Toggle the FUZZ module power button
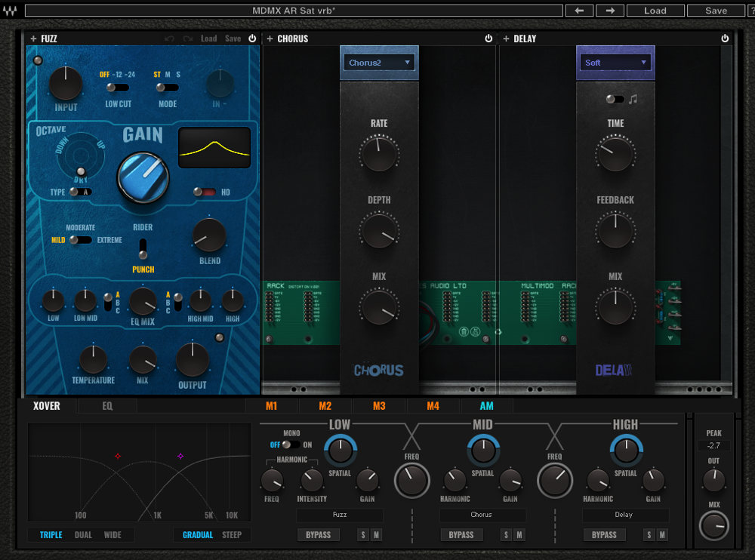Screen dimensions: 755x560 click(252, 38)
